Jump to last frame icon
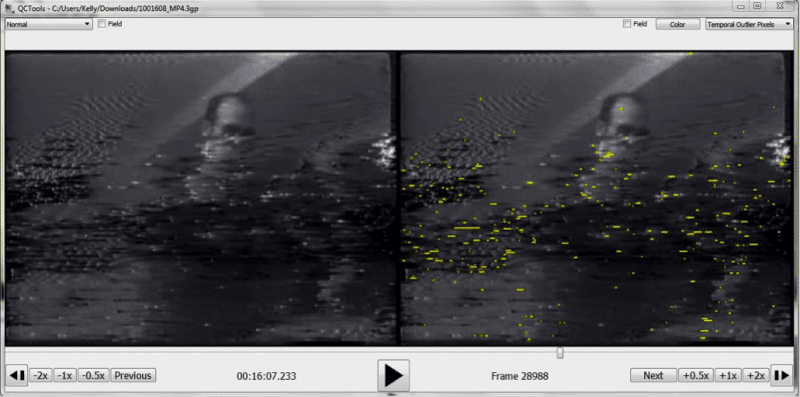 click(x=781, y=376)
